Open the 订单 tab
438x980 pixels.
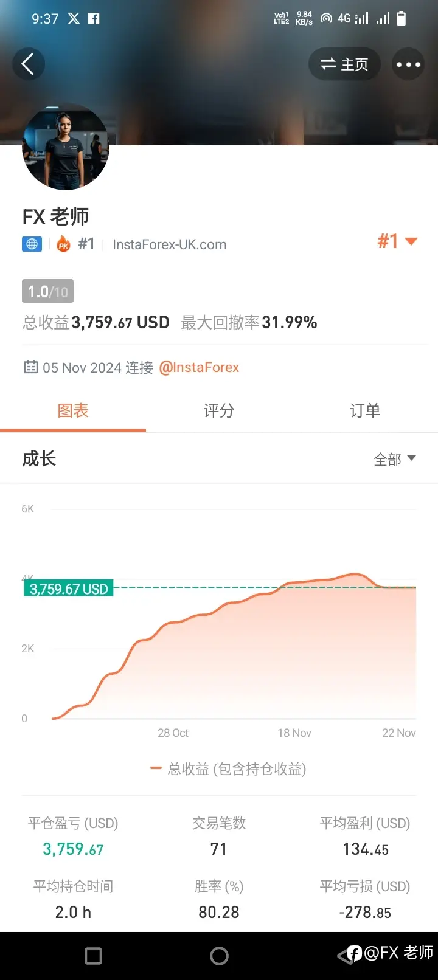tap(365, 411)
